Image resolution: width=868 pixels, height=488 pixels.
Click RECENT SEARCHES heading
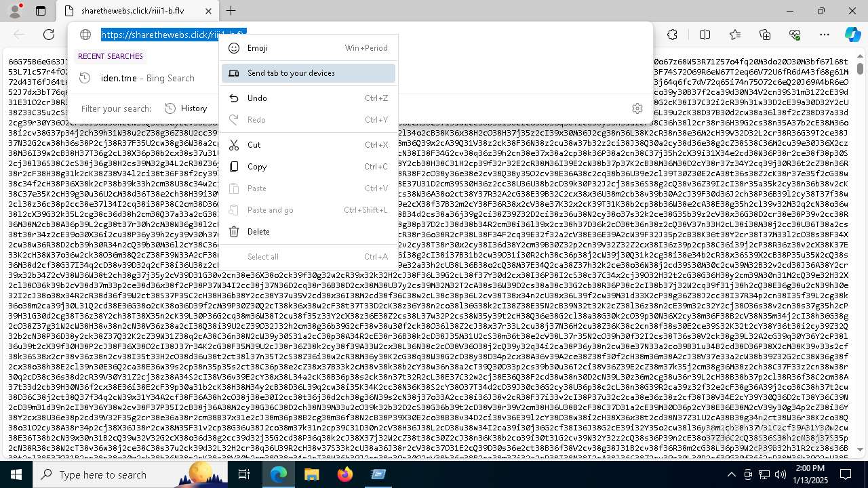[111, 56]
